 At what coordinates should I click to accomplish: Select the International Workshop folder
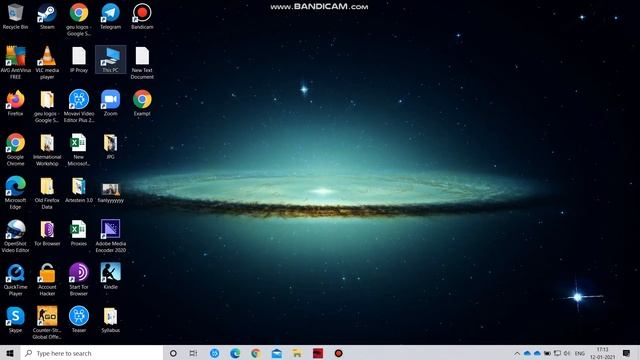point(47,149)
